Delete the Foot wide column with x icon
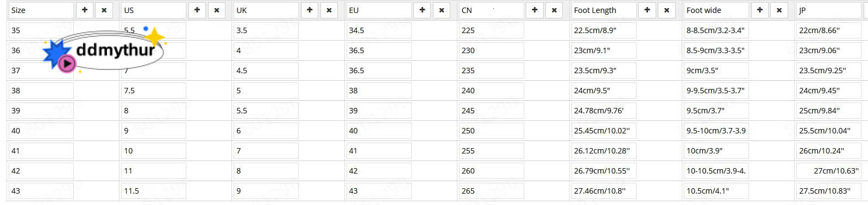 tap(779, 10)
